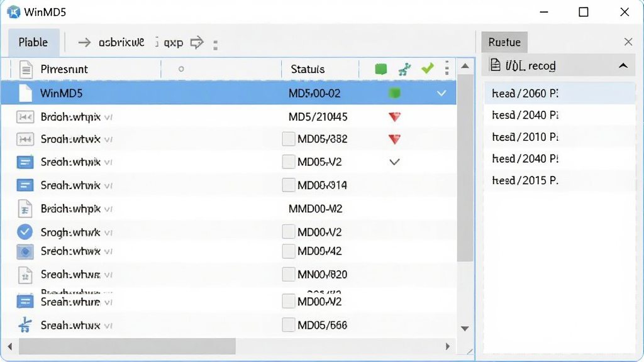Click the horizontal scrollbar thumb

(x=127, y=346)
